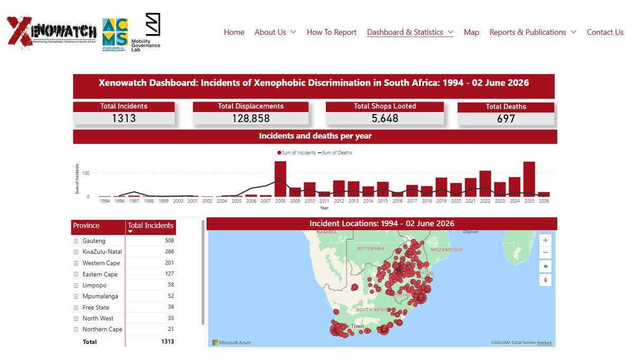Select the 2008 bar in the chart
This screenshot has width=634, height=364.
pyautogui.click(x=281, y=179)
